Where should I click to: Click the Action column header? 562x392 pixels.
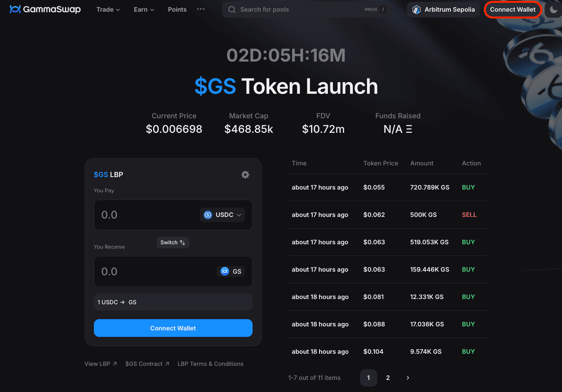(x=471, y=163)
